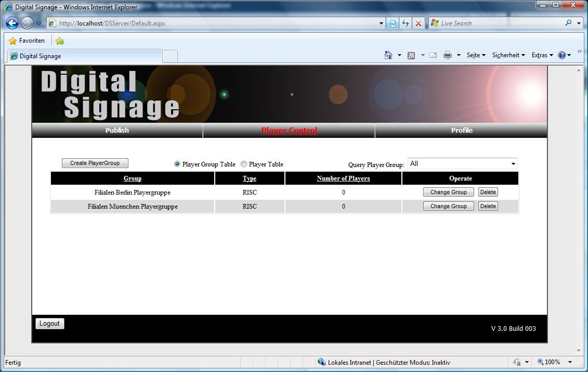Click the Help question mark icon
This screenshot has width=588, height=372.
(561, 55)
